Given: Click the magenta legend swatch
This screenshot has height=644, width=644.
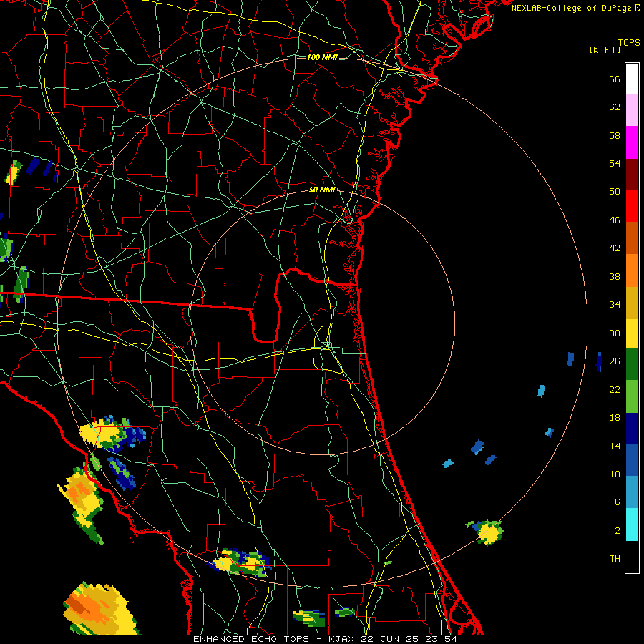Looking at the screenshot, I should pos(632,142).
